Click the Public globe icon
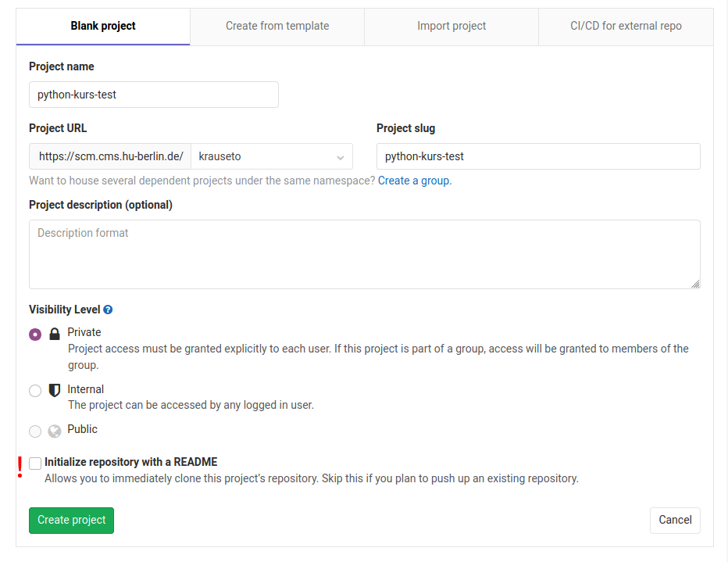728x562 pixels. 55,431
